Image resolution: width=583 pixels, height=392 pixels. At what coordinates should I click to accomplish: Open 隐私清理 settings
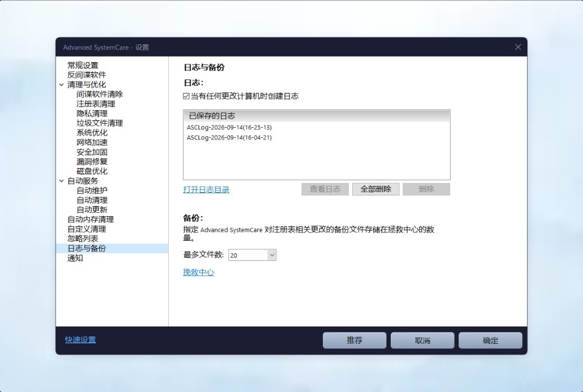click(x=92, y=114)
